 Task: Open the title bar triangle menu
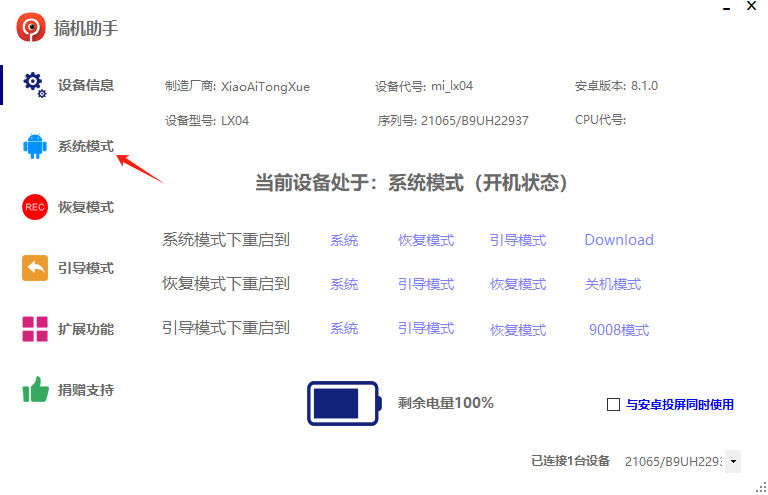[727, 7]
